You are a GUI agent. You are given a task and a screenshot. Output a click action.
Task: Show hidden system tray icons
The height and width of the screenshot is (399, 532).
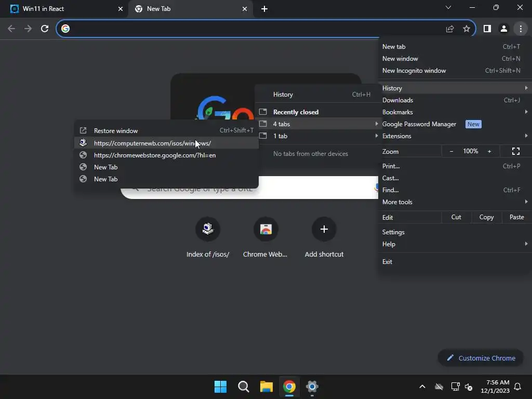click(x=422, y=387)
